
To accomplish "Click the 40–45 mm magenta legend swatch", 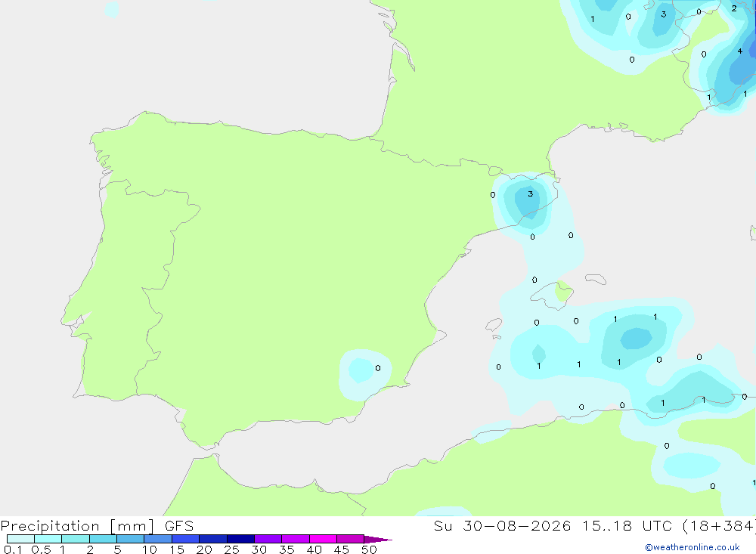I will (x=323, y=539).
